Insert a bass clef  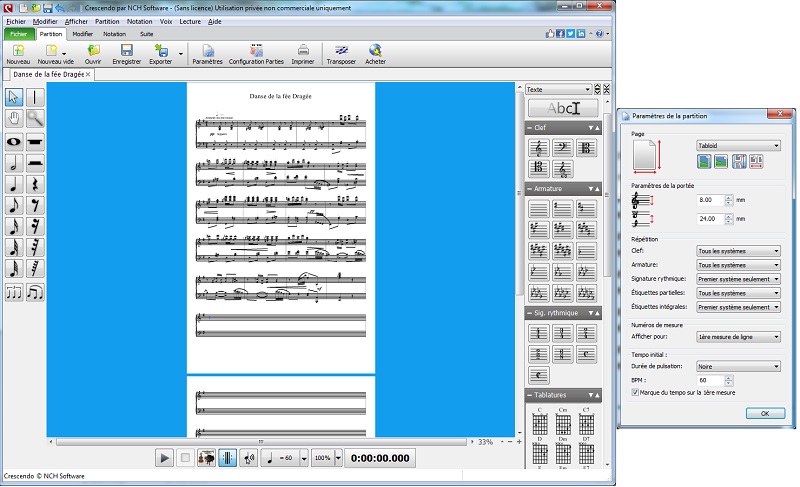click(562, 148)
